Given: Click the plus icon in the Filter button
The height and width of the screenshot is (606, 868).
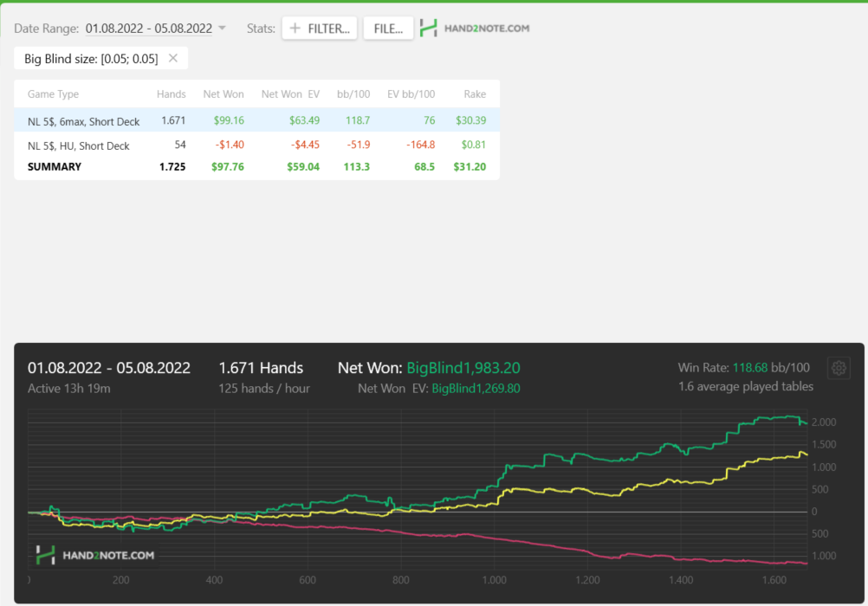Looking at the screenshot, I should click(x=295, y=29).
